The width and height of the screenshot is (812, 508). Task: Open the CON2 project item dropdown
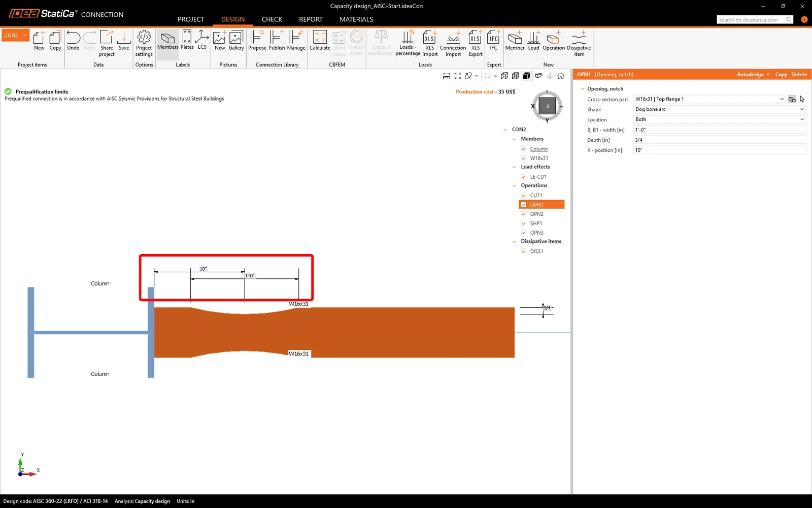click(x=15, y=35)
